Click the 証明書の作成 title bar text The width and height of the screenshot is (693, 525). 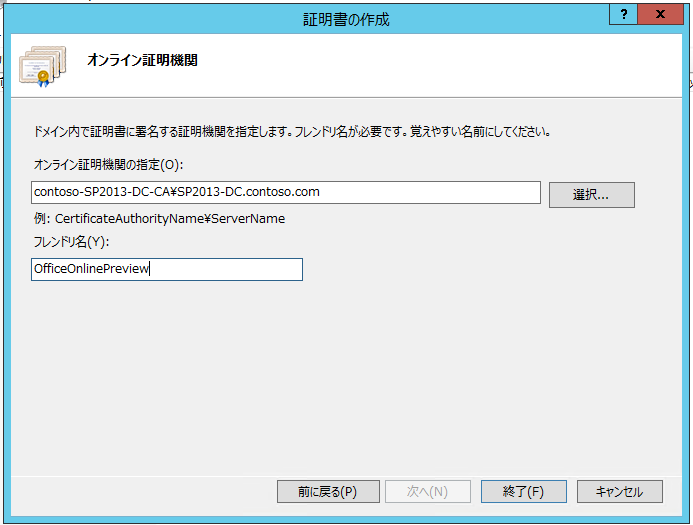(347, 19)
